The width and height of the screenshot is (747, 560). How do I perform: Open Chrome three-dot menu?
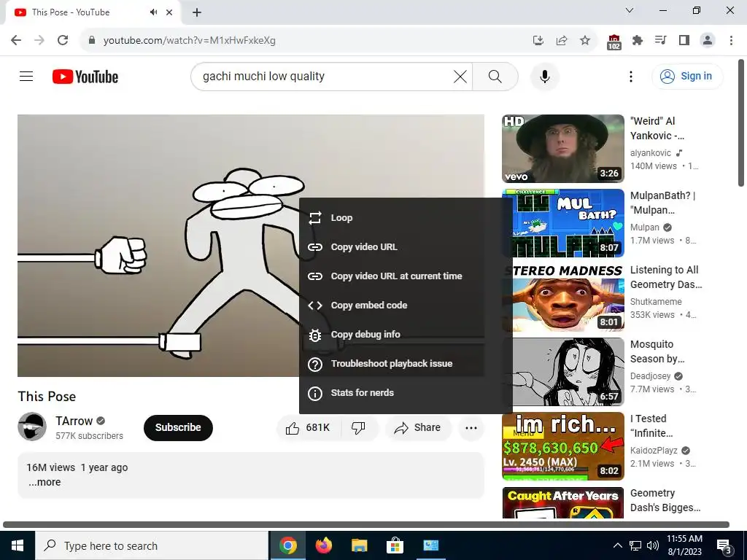click(x=731, y=41)
